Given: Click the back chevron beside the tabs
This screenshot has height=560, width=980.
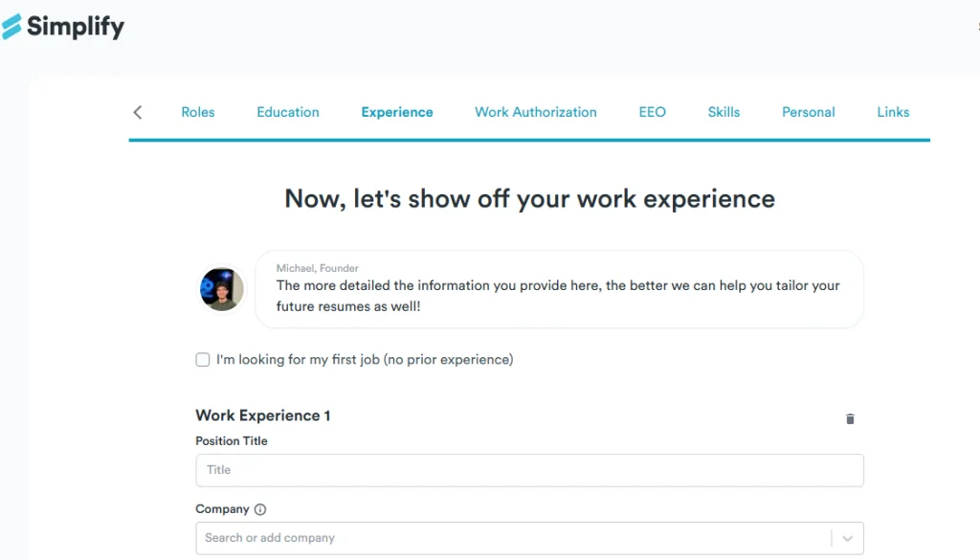Looking at the screenshot, I should click(x=137, y=112).
